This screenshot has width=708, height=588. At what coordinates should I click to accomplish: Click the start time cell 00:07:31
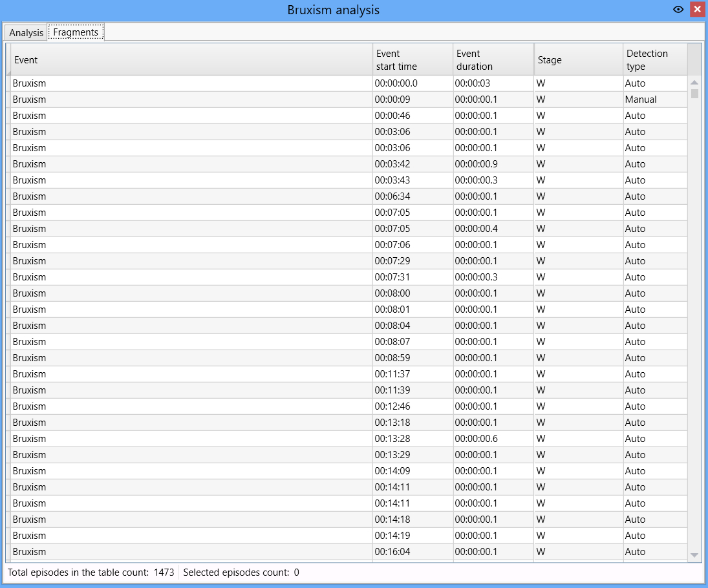413,277
